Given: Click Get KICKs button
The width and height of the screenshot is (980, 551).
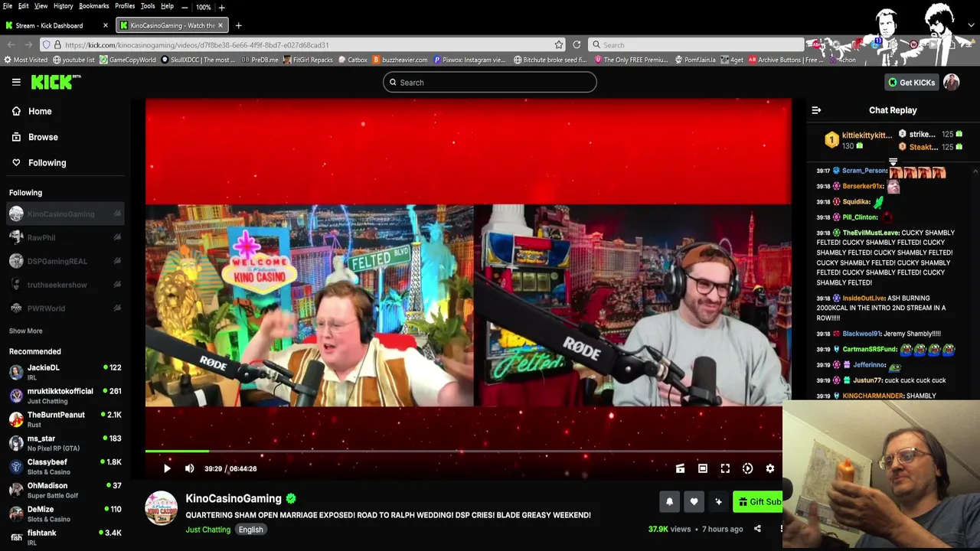Looking at the screenshot, I should [911, 82].
